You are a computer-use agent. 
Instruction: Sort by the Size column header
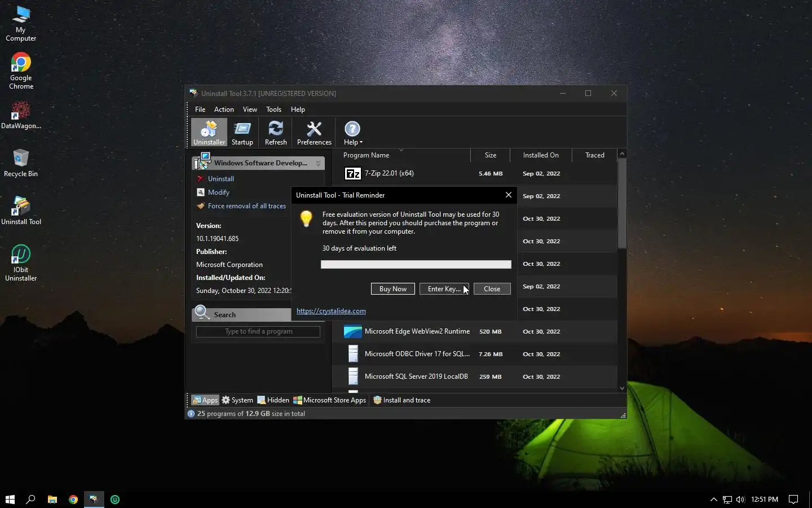coord(491,155)
